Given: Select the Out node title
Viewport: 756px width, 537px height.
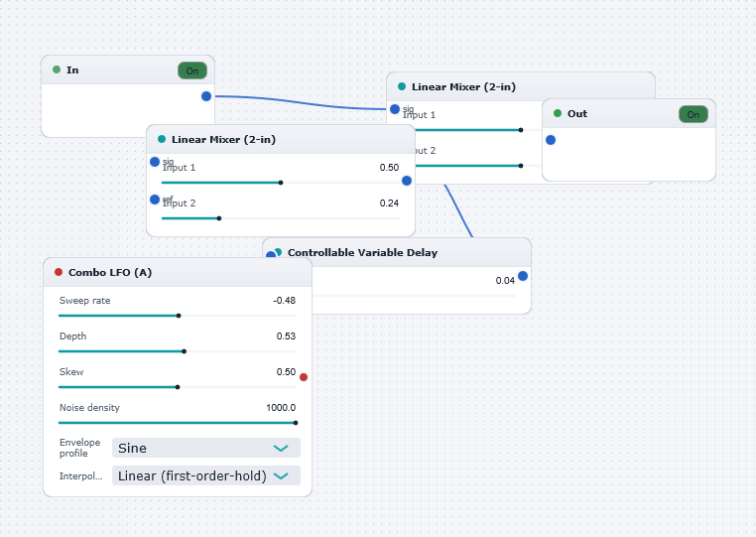Looking at the screenshot, I should pyautogui.click(x=577, y=114).
